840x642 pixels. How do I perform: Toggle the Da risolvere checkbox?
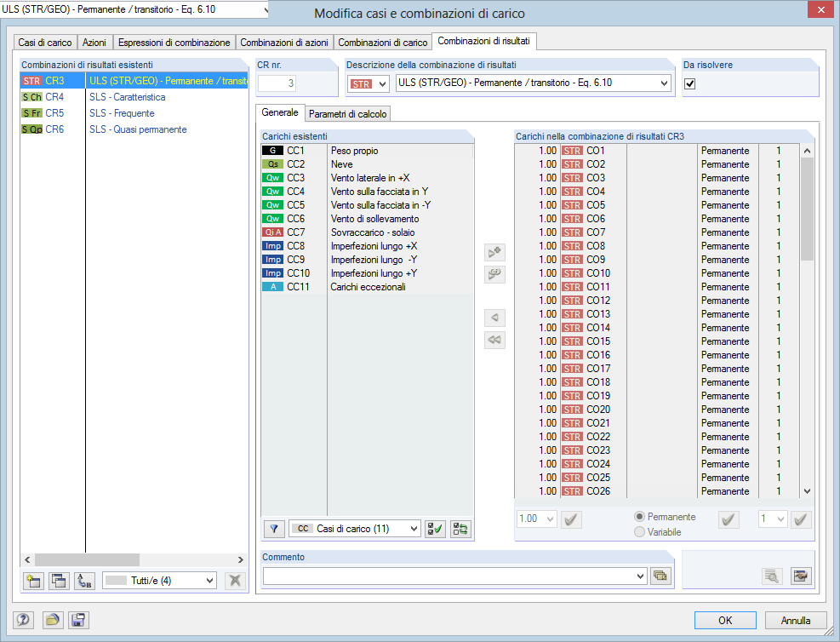coord(690,83)
